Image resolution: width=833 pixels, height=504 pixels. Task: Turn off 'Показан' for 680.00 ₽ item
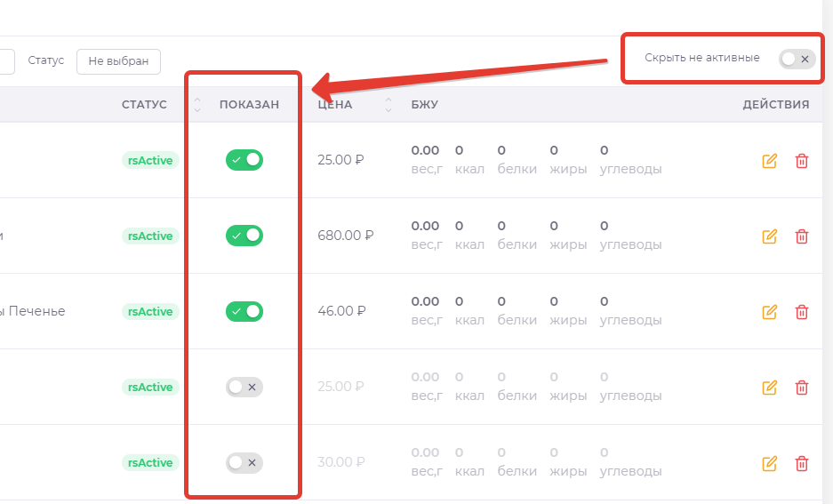click(244, 236)
